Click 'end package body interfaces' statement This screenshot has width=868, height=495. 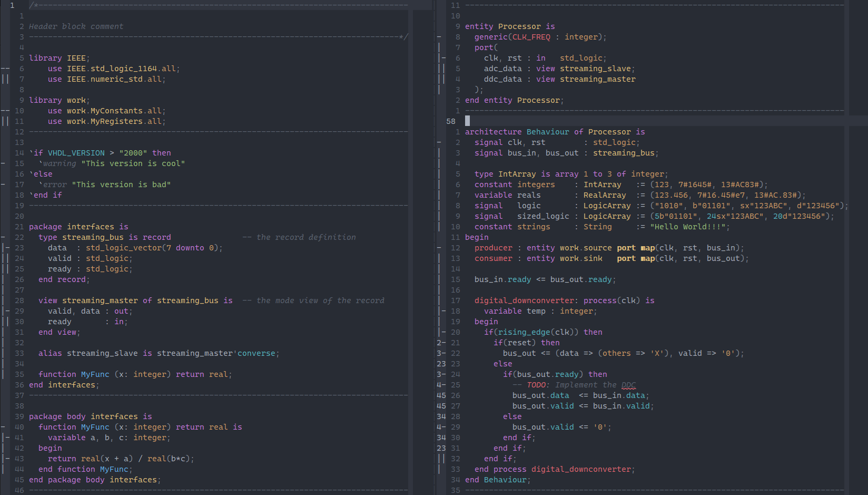click(x=95, y=480)
